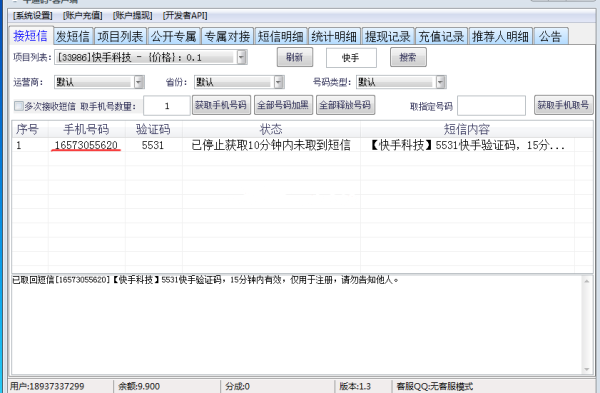The height and width of the screenshot is (393, 600).
Task: Enable the 多次接收短信 checkbox
Action: click(18, 106)
